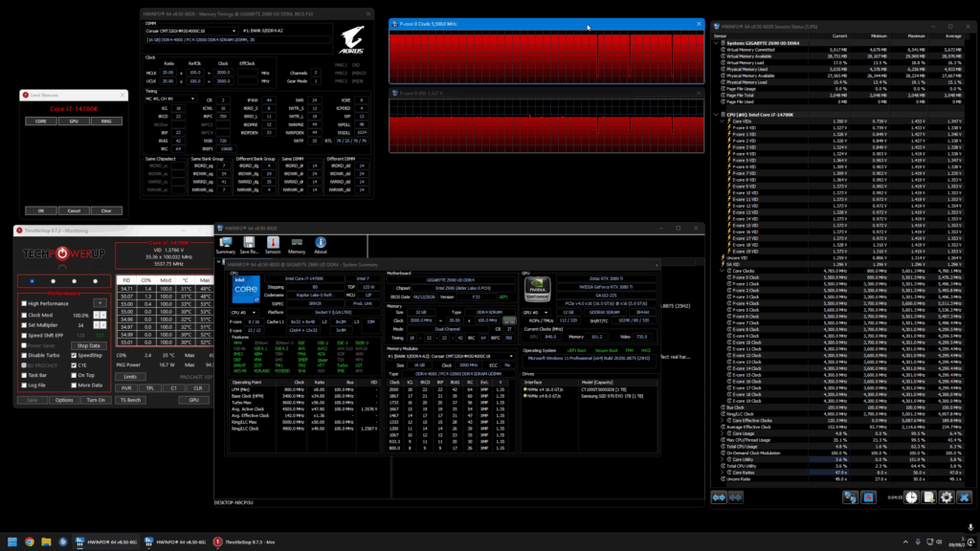Click the microphone icon in system tray
The width and height of the screenshot is (980, 551).
pos(918,541)
